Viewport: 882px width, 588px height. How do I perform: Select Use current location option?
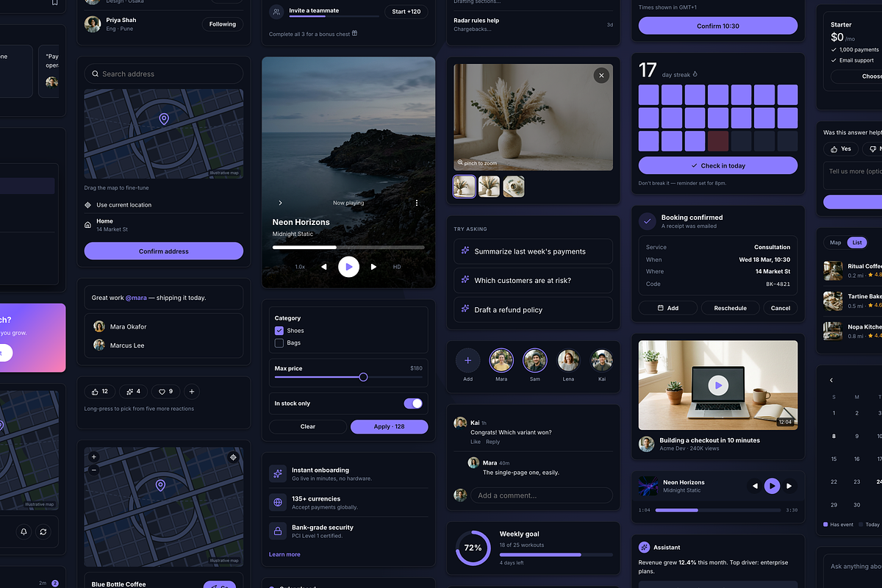[x=164, y=205]
